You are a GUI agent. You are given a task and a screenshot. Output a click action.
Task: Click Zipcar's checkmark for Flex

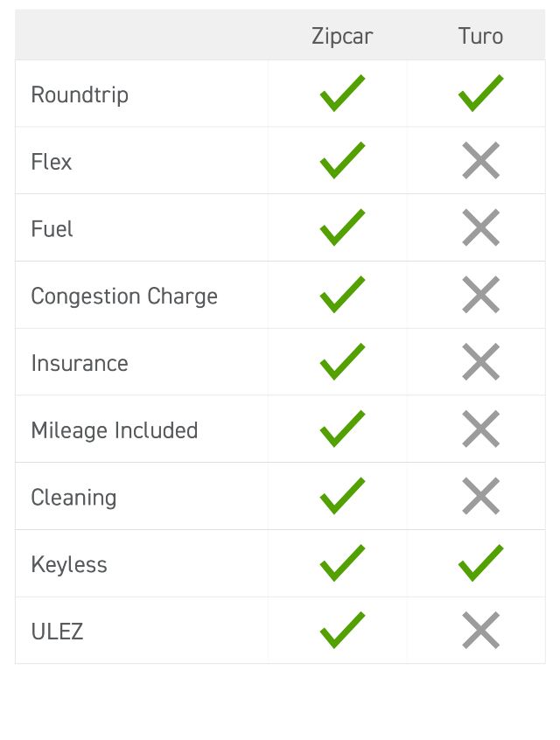(342, 161)
